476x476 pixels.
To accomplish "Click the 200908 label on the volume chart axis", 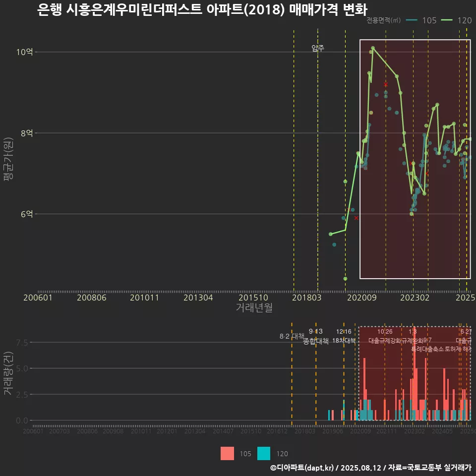I will click(x=113, y=431).
